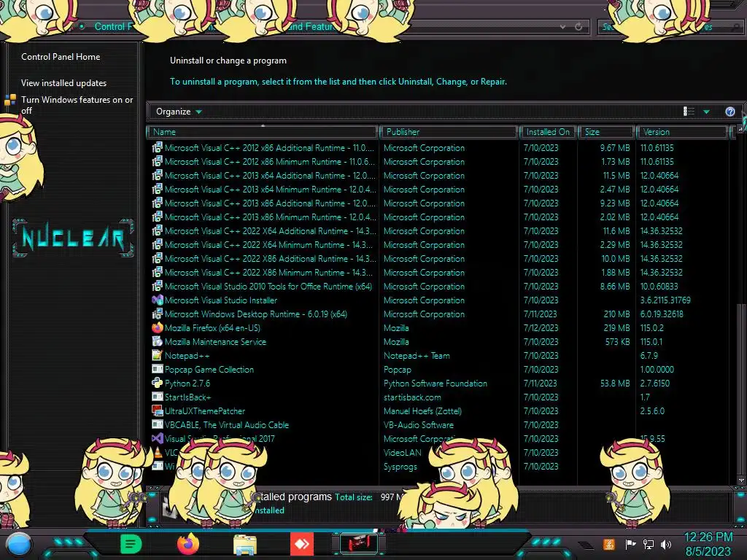Open File Explorer from the taskbar
747x560 pixels.
pos(245,544)
